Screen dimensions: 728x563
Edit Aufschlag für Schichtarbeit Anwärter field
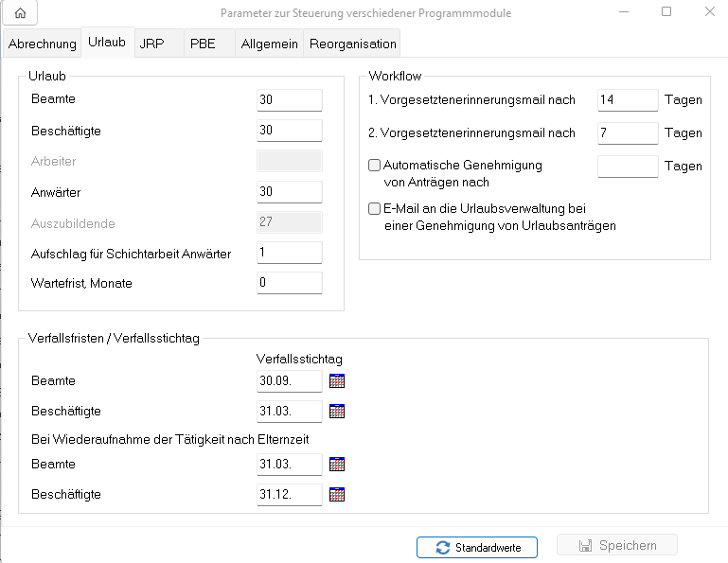[x=290, y=253]
